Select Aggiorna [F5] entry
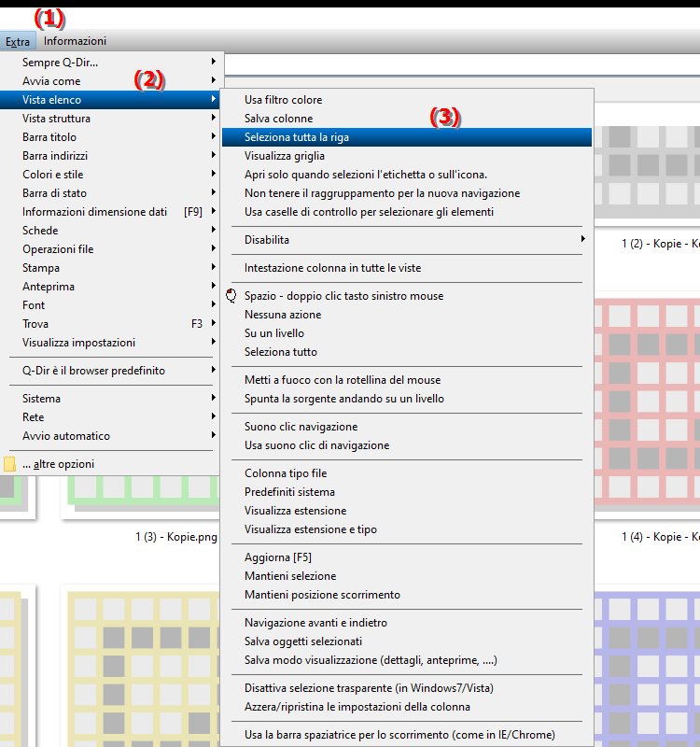The width and height of the screenshot is (700, 747). 407,557
